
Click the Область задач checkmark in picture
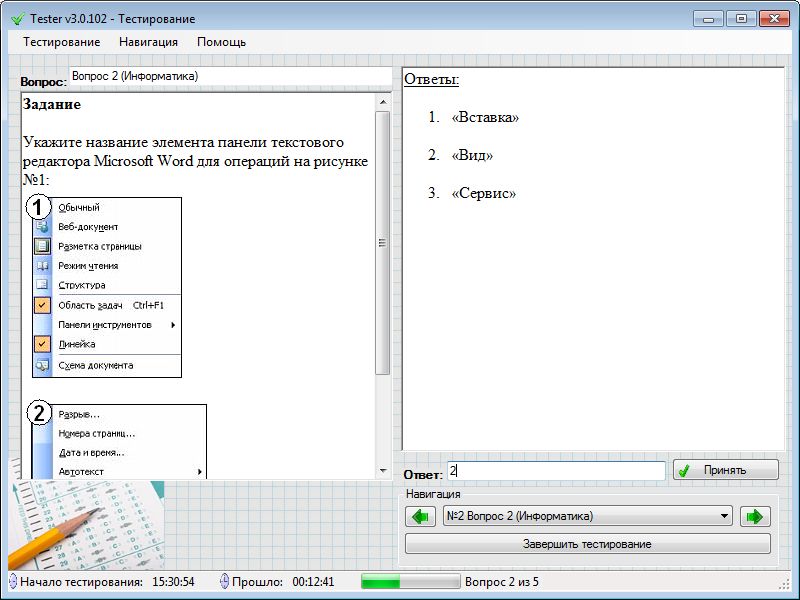(42, 305)
